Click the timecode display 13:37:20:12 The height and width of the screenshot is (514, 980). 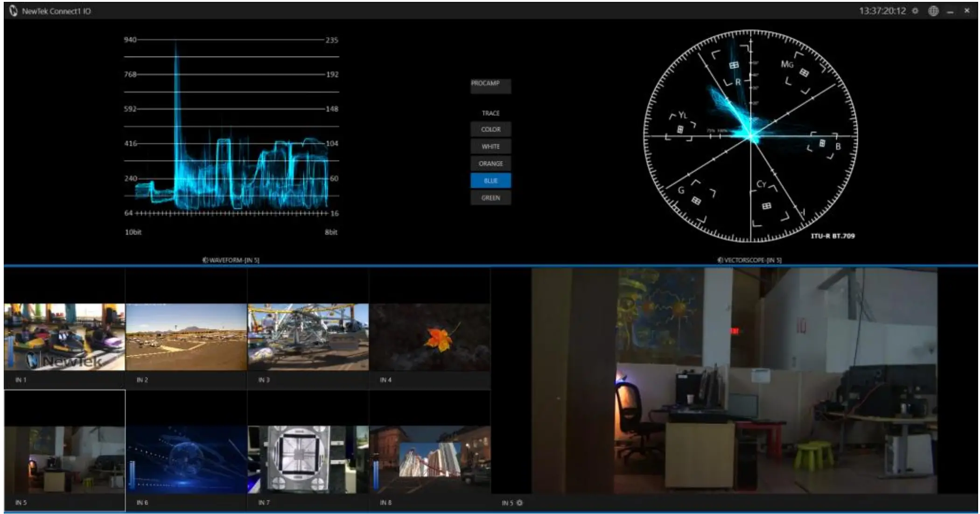(x=882, y=10)
